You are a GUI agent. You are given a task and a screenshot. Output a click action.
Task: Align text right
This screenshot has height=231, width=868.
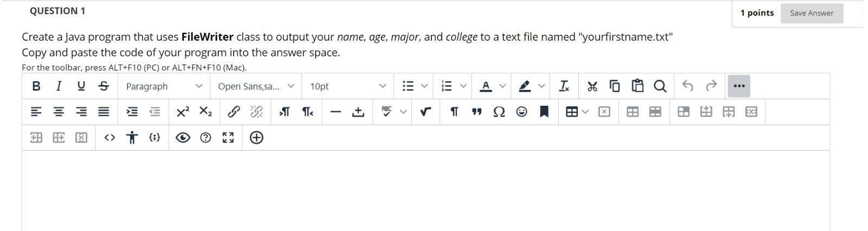coord(81,112)
